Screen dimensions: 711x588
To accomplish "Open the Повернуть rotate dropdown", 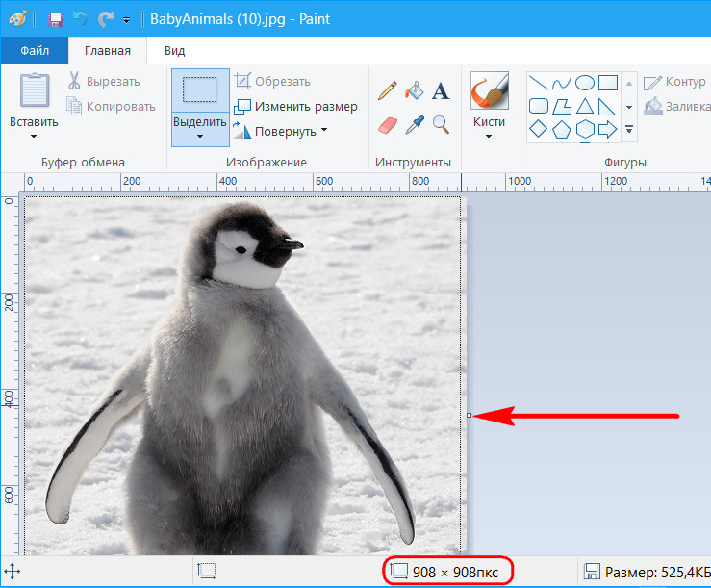I will point(324,130).
